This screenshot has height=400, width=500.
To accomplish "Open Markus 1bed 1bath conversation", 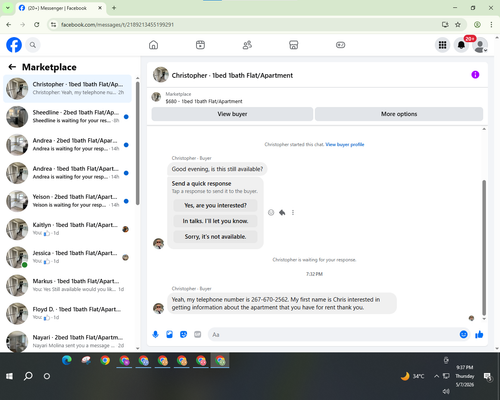I will (x=67, y=285).
